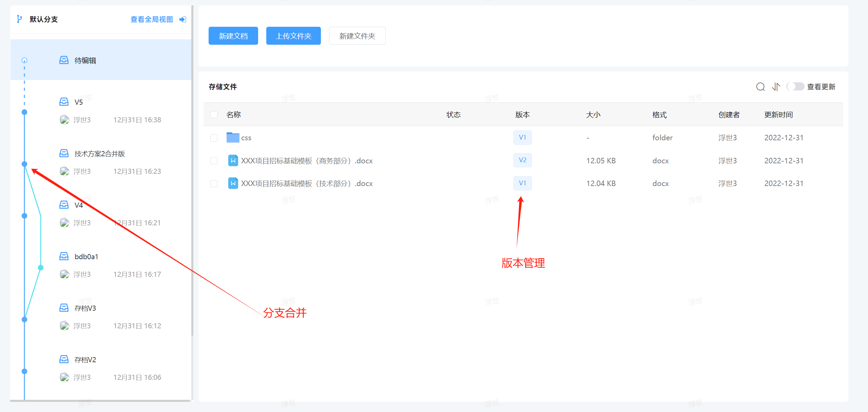Click the bdb0a1 branch node dot
This screenshot has width=868, height=412.
pos(41,268)
